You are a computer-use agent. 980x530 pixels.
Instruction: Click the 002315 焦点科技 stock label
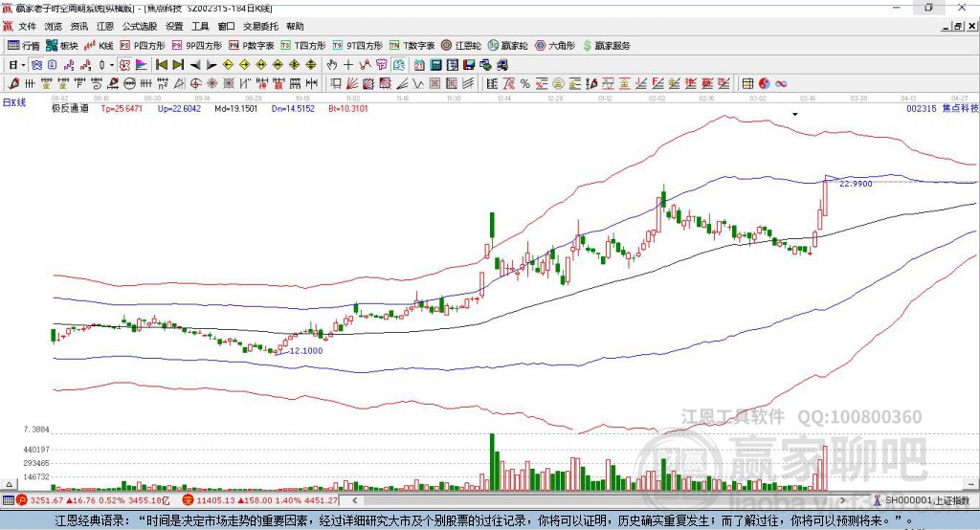tap(942, 109)
